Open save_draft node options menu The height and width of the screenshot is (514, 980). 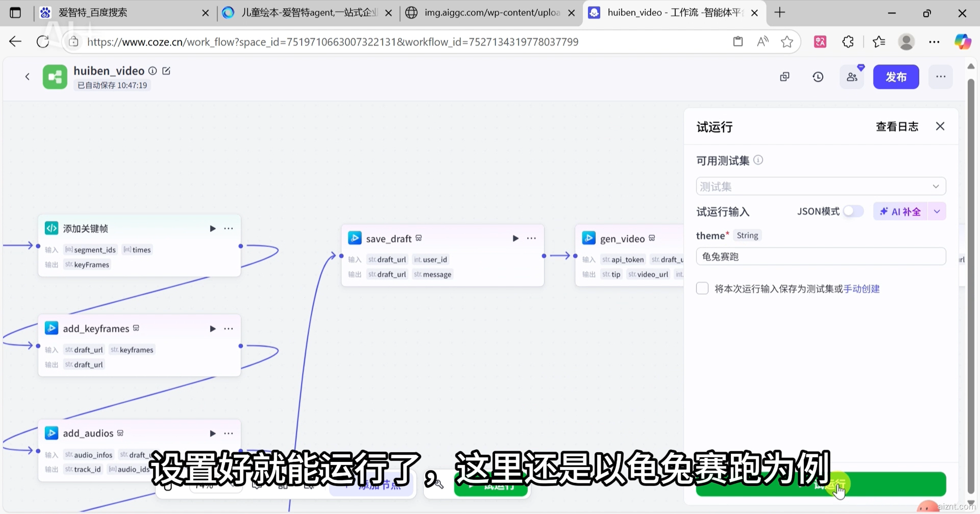point(532,238)
